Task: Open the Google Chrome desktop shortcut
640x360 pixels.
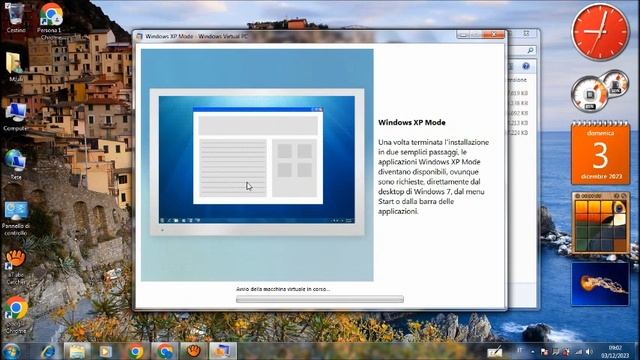Action: click(16, 314)
